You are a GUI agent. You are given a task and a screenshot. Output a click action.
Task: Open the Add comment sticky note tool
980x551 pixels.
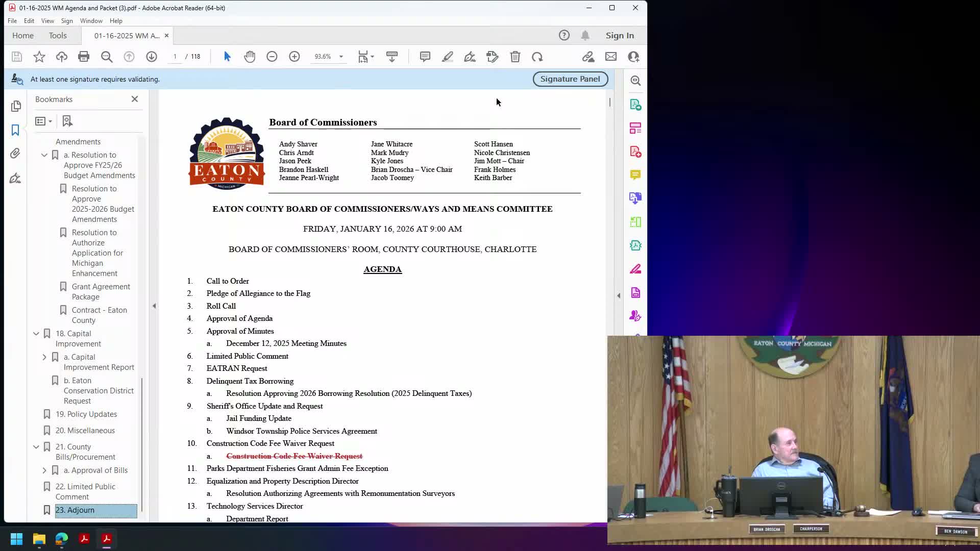pyautogui.click(x=425, y=57)
